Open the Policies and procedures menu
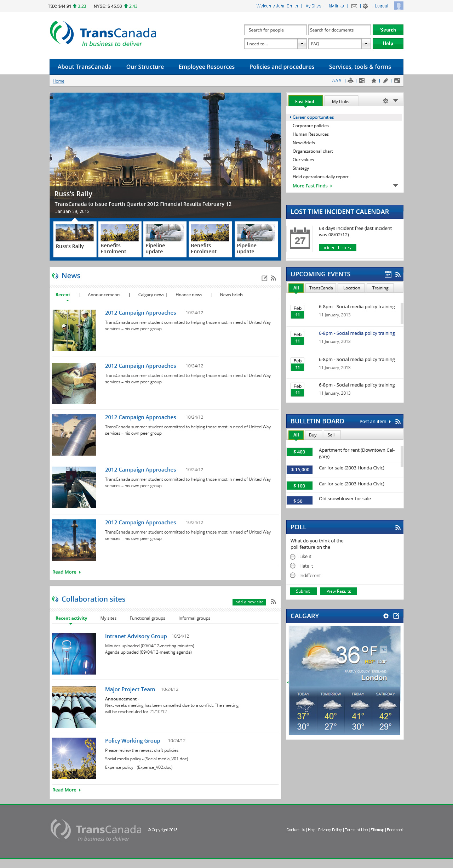Image resolution: width=453 pixels, height=868 pixels. click(282, 67)
